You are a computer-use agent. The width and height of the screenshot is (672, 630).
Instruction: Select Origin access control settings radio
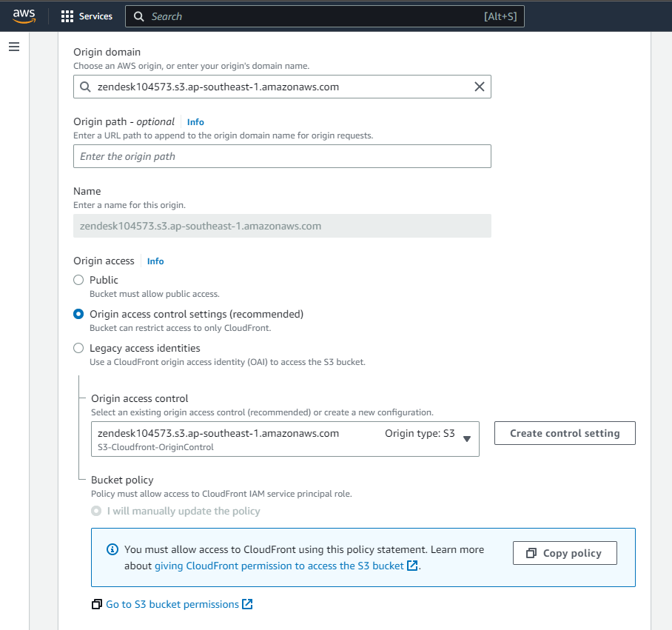point(78,314)
